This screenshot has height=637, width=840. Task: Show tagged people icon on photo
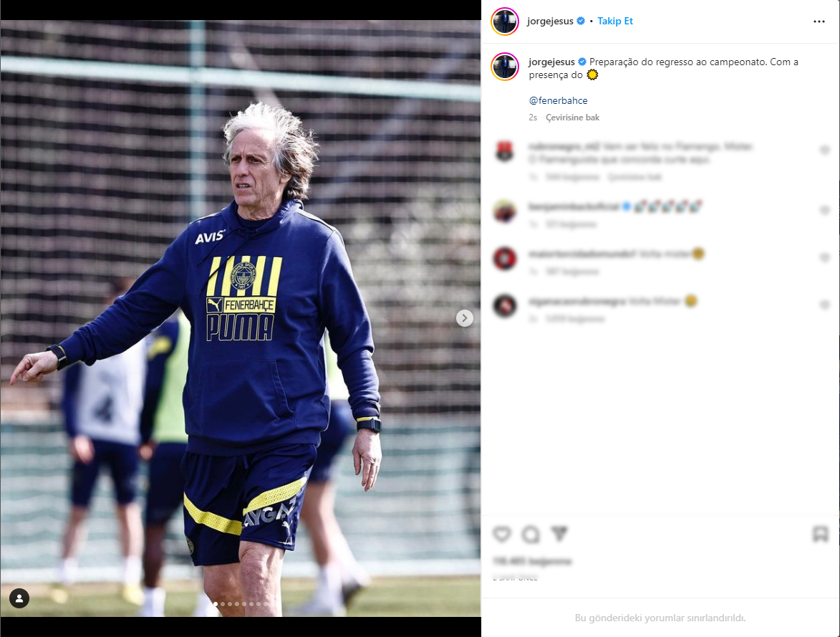point(19,598)
